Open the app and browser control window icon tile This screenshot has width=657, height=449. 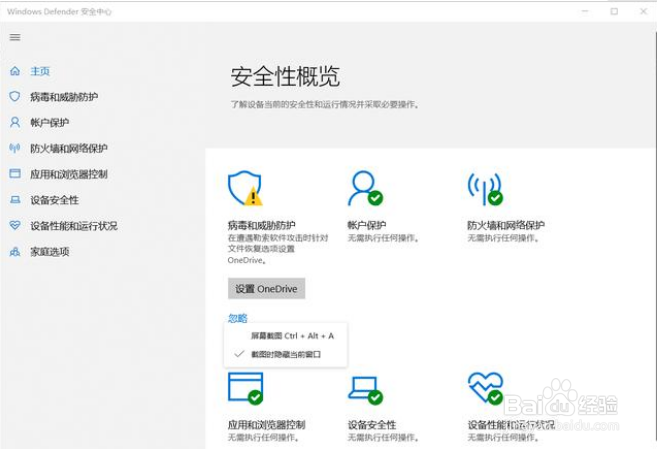[246, 388]
